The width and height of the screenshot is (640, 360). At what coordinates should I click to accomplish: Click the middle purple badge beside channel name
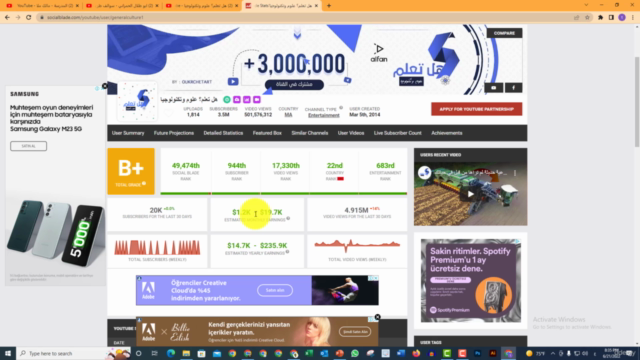(247, 100)
